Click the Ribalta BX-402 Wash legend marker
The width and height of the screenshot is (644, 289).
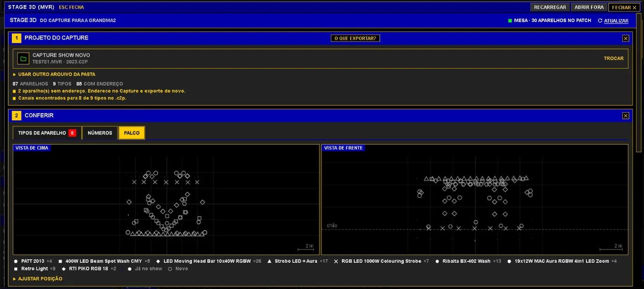tap(437, 261)
